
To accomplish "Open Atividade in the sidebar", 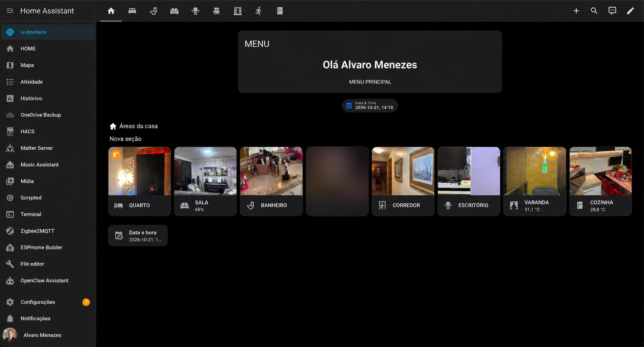I will coord(48,82).
